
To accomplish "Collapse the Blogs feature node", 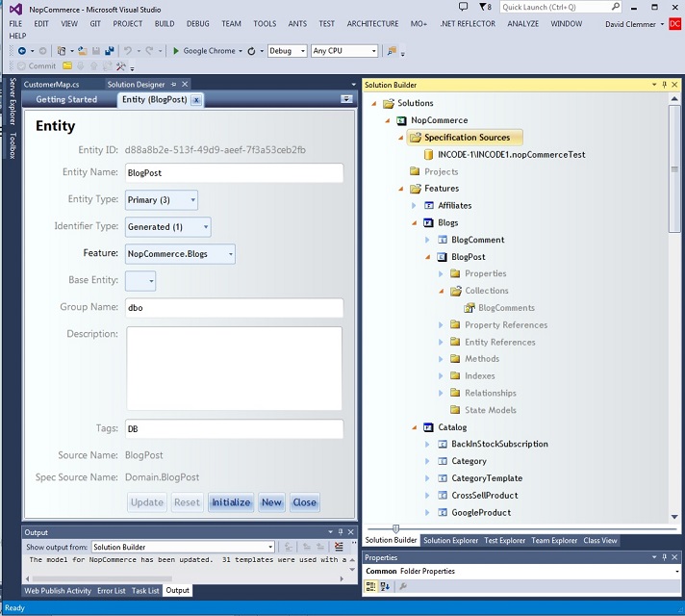I will click(414, 223).
